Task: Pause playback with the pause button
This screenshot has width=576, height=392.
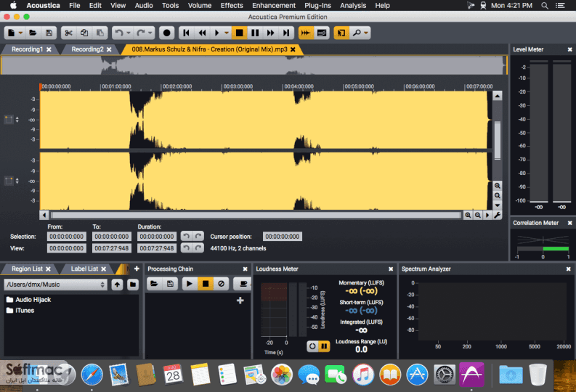Action: click(x=255, y=33)
